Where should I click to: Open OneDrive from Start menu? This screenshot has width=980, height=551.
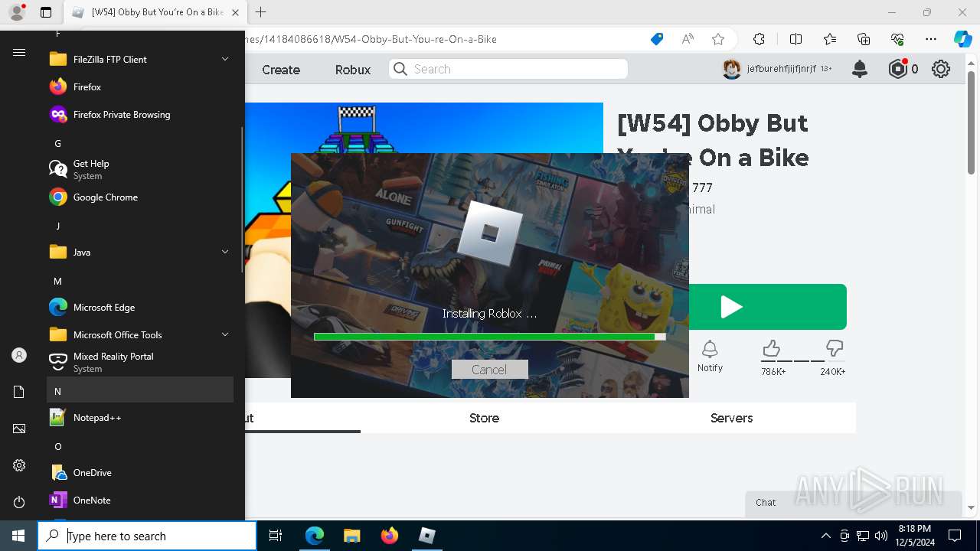(140, 472)
